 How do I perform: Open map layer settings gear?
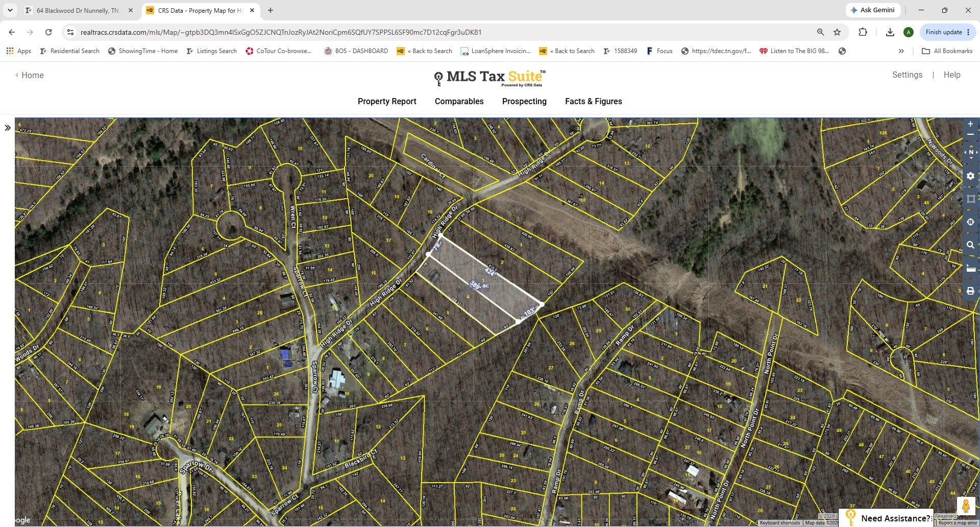coord(970,176)
